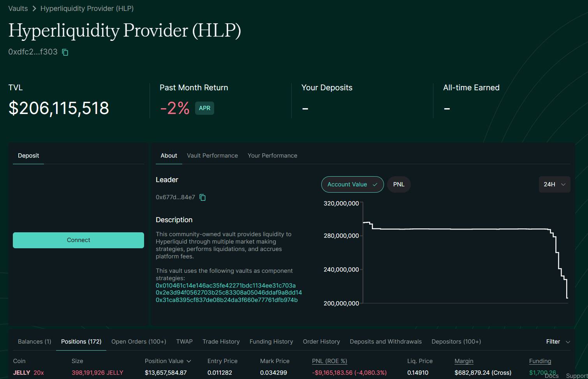Click PNL (ROE %) column header
The image size is (588, 379).
[329, 361]
